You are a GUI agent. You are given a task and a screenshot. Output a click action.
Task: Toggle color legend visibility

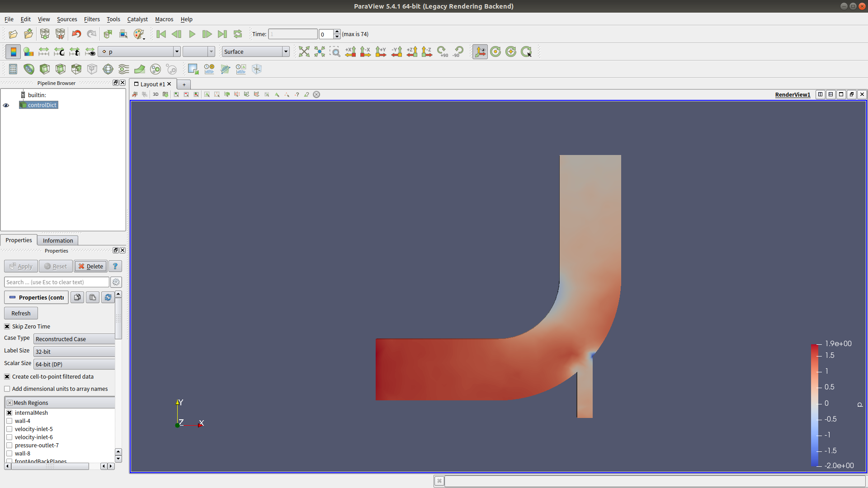13,52
